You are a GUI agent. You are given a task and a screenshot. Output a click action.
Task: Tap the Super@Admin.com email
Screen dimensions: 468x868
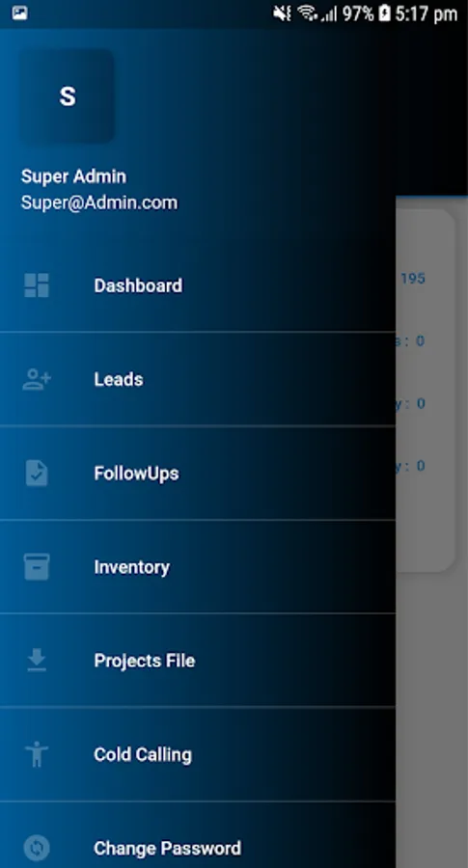[99, 203]
